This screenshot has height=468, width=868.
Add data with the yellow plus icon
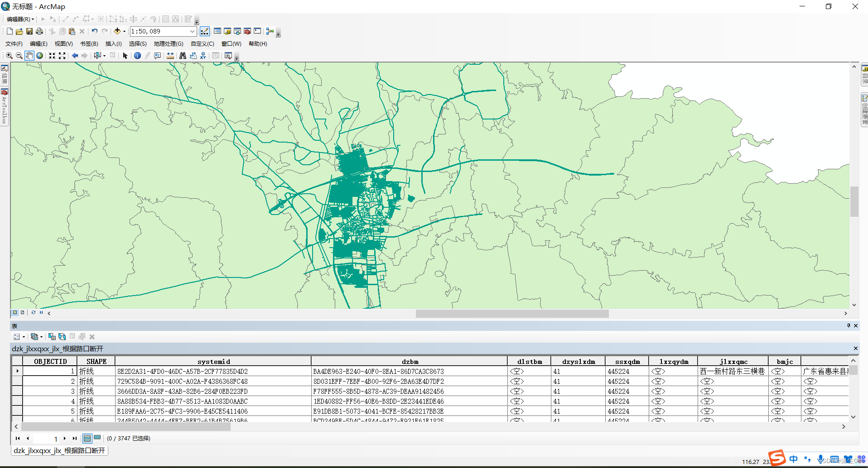point(117,31)
